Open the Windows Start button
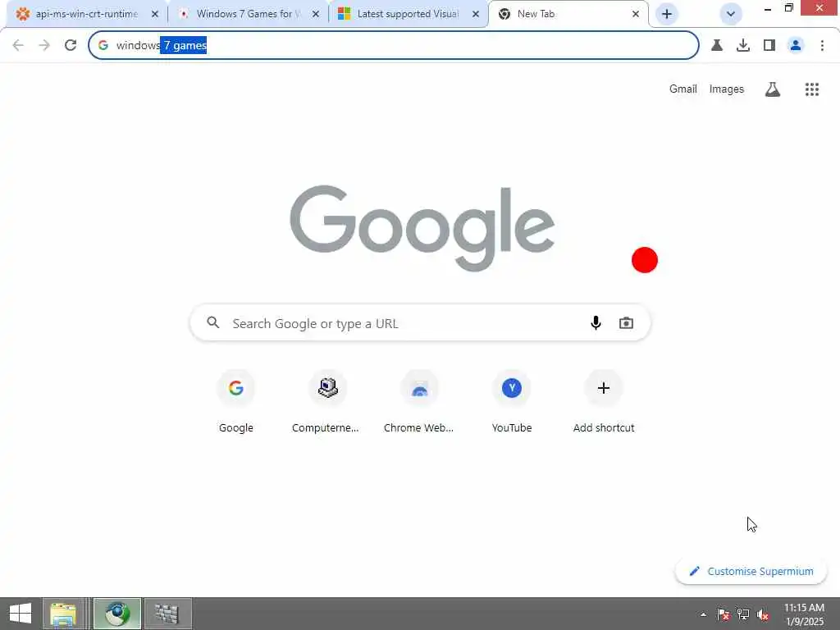The height and width of the screenshot is (630, 840). [x=21, y=614]
